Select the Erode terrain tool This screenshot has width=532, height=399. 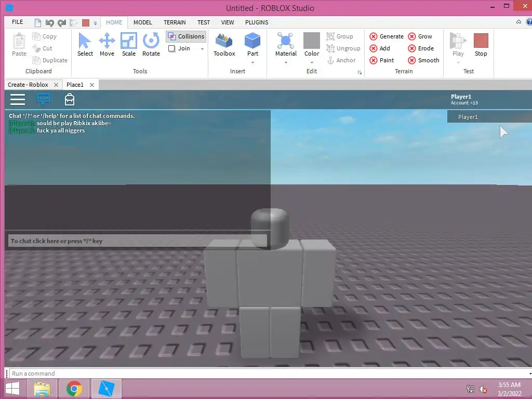tap(421, 48)
